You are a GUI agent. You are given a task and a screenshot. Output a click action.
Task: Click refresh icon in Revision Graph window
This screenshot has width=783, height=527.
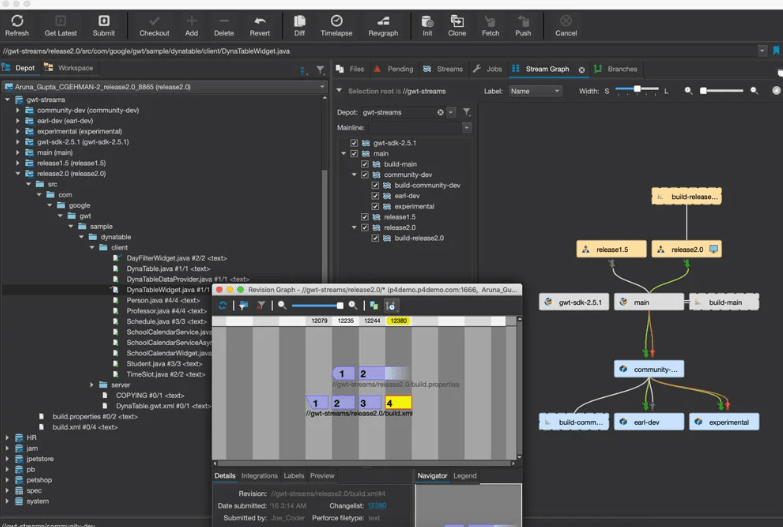223,305
